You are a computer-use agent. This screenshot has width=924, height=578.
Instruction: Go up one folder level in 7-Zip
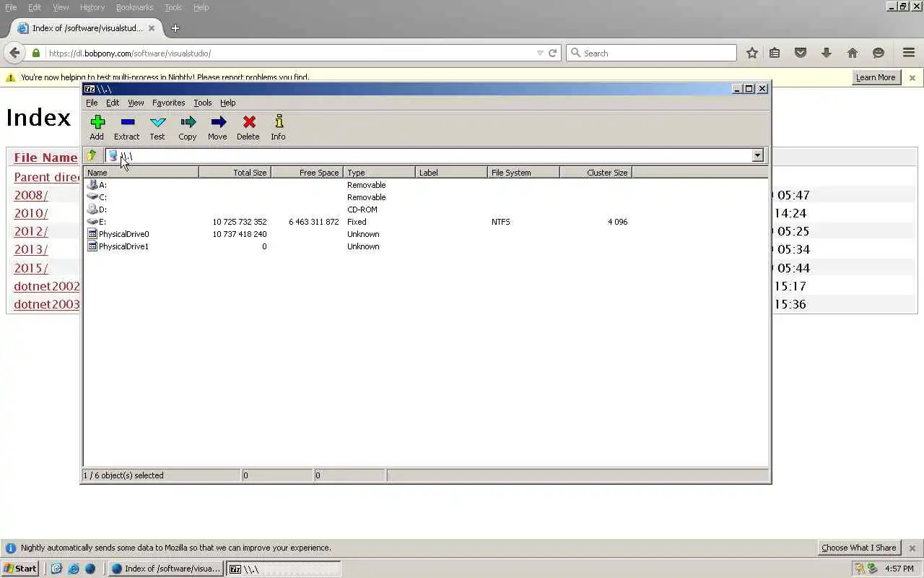(92, 155)
